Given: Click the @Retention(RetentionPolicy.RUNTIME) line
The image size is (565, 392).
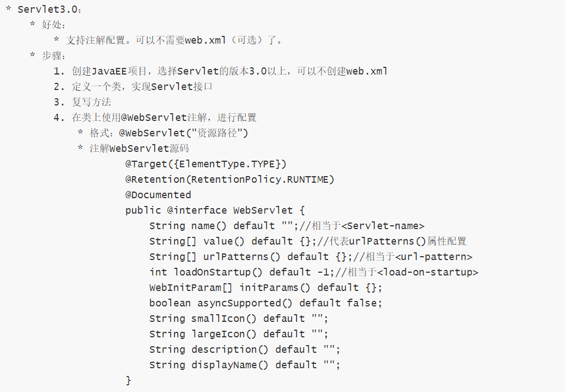Looking at the screenshot, I should click(230, 179).
